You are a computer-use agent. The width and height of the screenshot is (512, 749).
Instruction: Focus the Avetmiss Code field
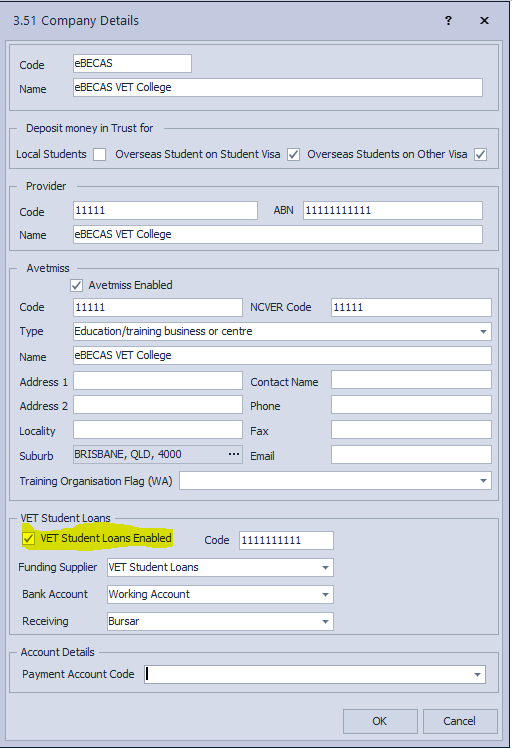(x=158, y=308)
